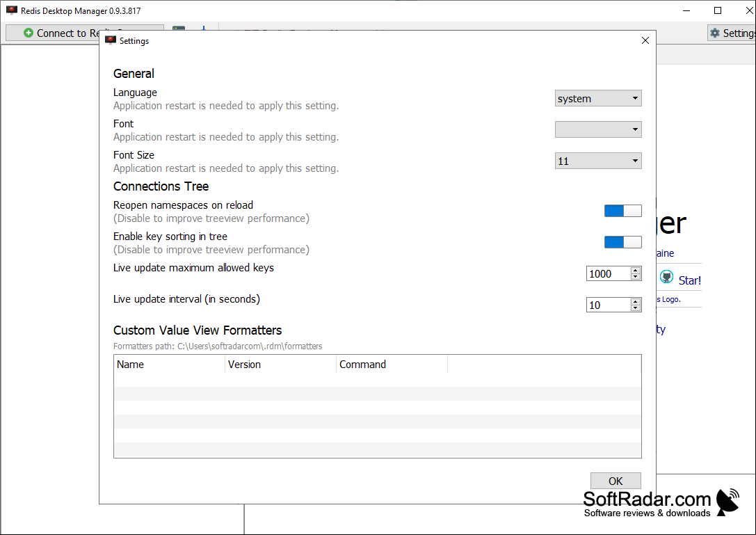Click the Live update maximum allowed keys field

click(x=609, y=273)
